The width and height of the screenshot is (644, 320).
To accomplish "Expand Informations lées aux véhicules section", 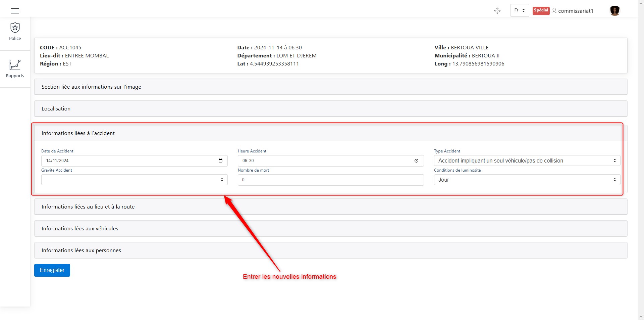I will [331, 228].
